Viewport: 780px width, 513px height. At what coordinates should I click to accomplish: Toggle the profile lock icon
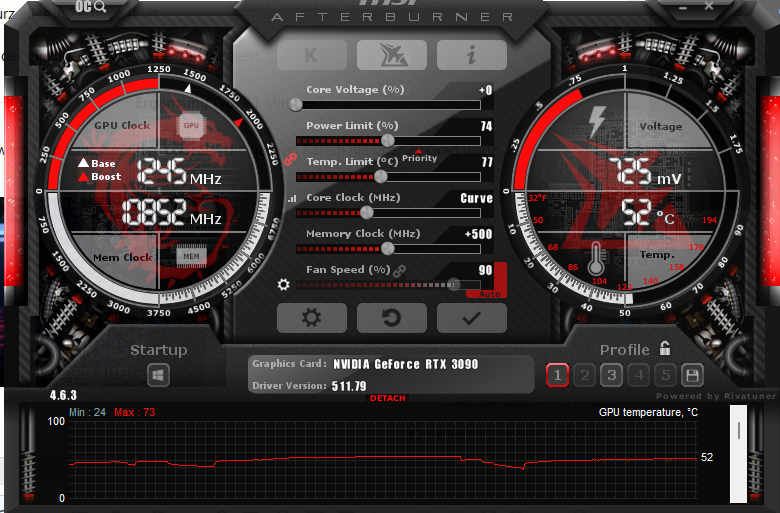coord(665,348)
